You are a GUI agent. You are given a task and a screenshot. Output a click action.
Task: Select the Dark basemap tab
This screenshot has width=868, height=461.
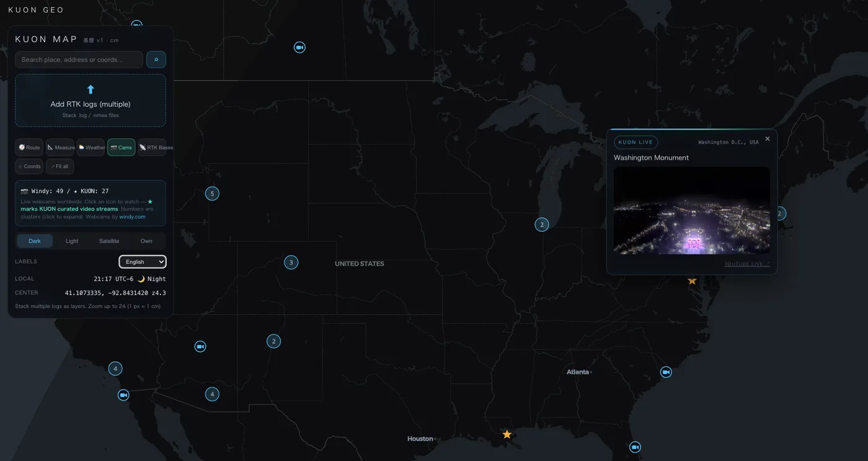pos(35,241)
